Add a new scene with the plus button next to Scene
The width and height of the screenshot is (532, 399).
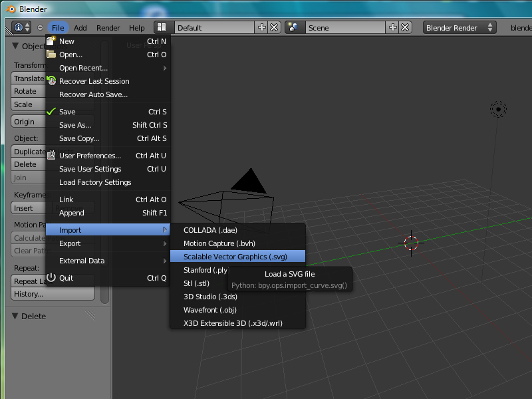[392, 27]
